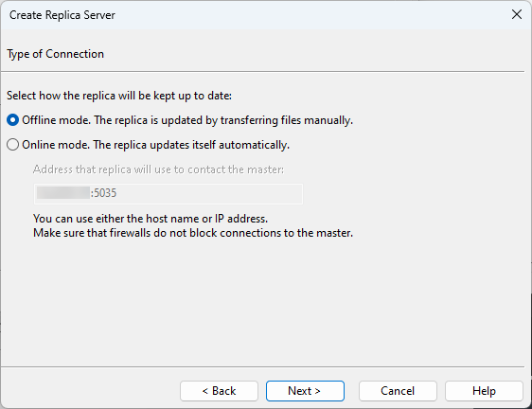Return to previous step with Back
Screen dimensions: 532x409
coord(219,391)
